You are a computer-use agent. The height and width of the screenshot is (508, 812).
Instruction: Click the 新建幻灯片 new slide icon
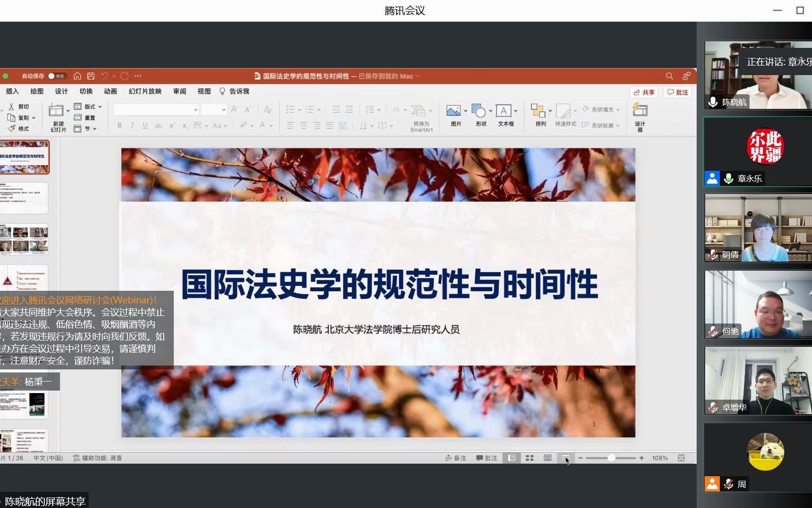pyautogui.click(x=55, y=110)
